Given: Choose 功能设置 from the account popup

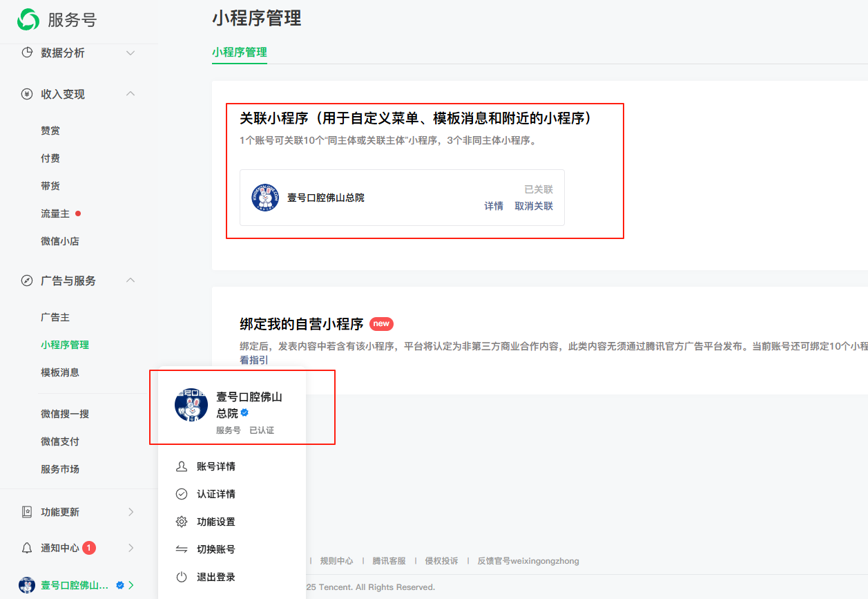Looking at the screenshot, I should point(216,522).
